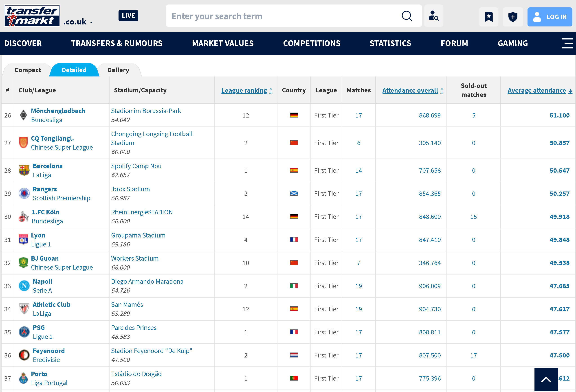Open the MARKET VALUES menu
The height and width of the screenshot is (392, 576).
click(223, 43)
